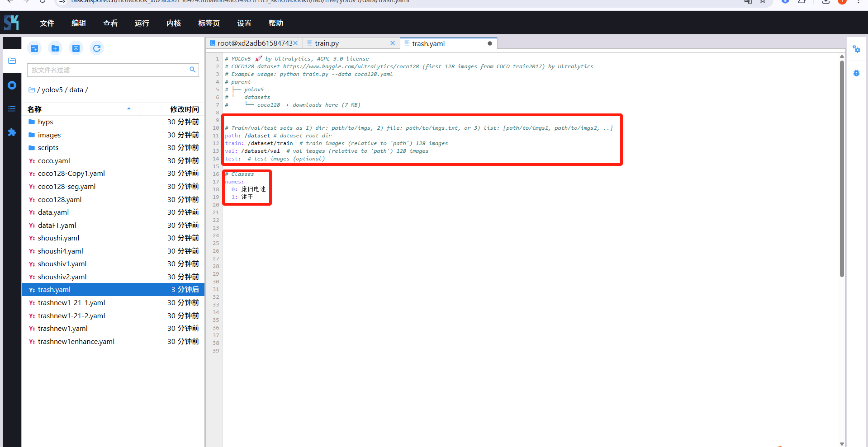Viewport: 868px width, 447px height.
Task: Open the debugger bug icon panel
Action: 856,73
